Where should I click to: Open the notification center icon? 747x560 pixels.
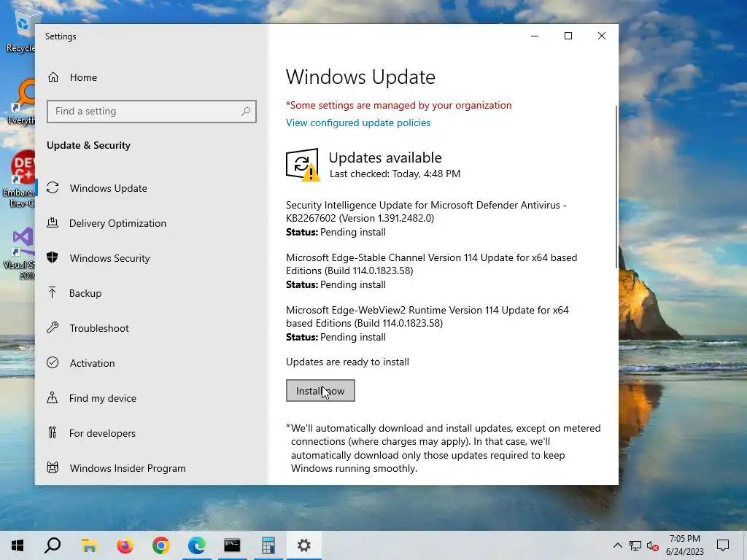point(723,545)
